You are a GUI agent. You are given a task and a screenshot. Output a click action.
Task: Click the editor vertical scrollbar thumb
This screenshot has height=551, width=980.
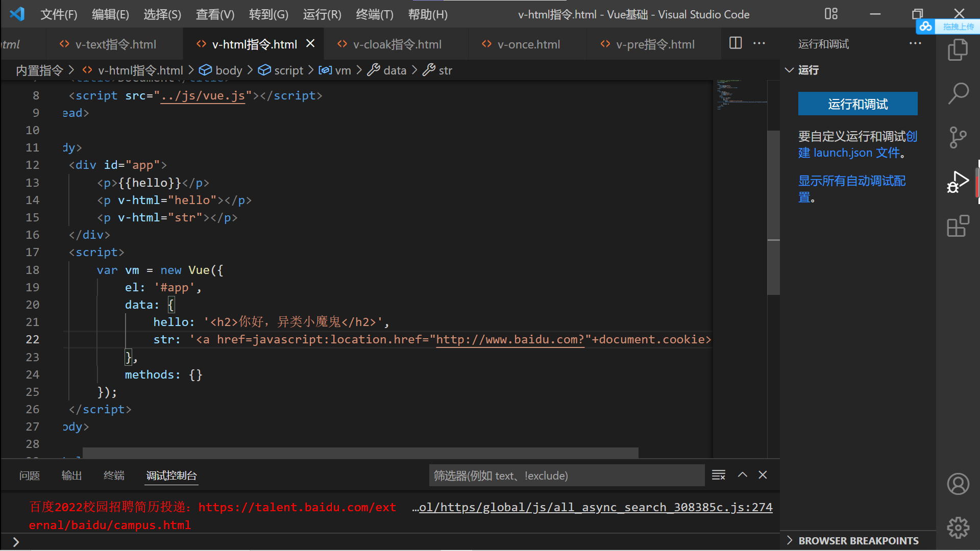[x=773, y=213]
